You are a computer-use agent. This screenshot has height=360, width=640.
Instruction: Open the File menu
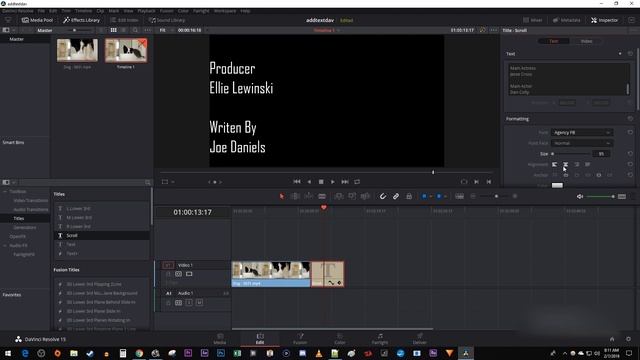41,11
